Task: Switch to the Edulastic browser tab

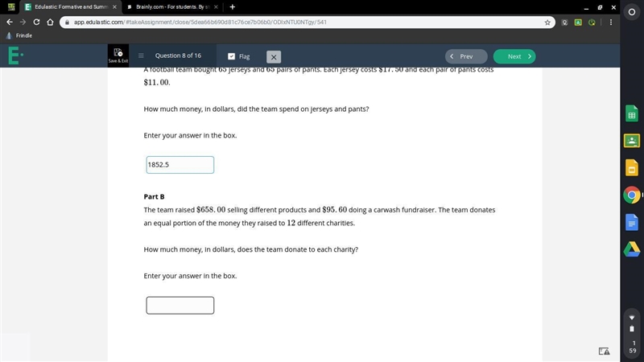Action: (x=71, y=7)
